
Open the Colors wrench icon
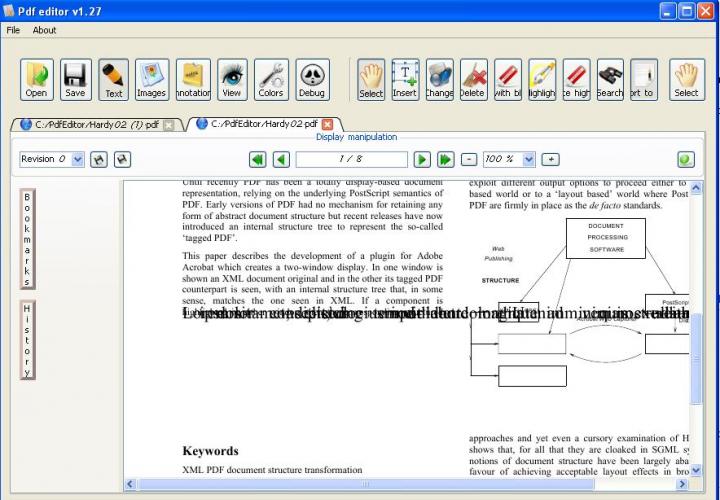[271, 79]
